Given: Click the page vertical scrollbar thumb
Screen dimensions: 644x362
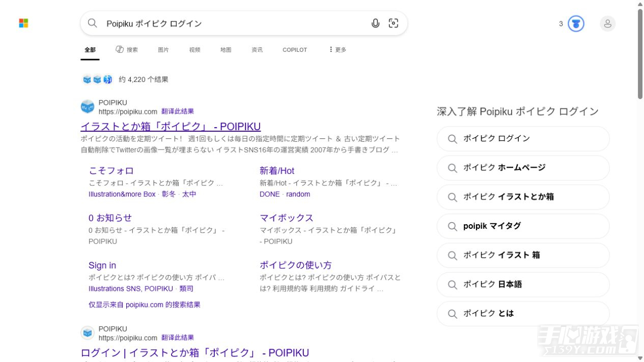Looking at the screenshot, I should [640, 53].
